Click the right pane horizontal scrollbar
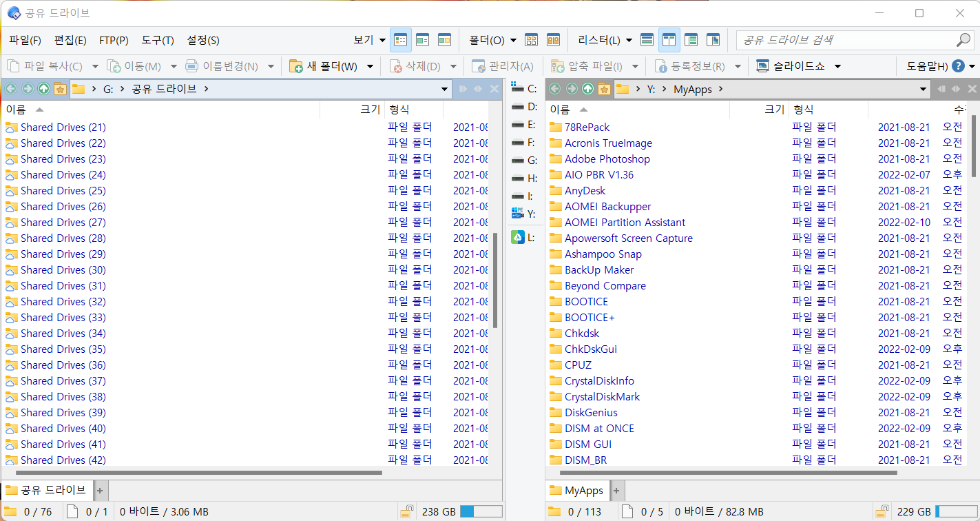The width and height of the screenshot is (980, 521). point(729,473)
